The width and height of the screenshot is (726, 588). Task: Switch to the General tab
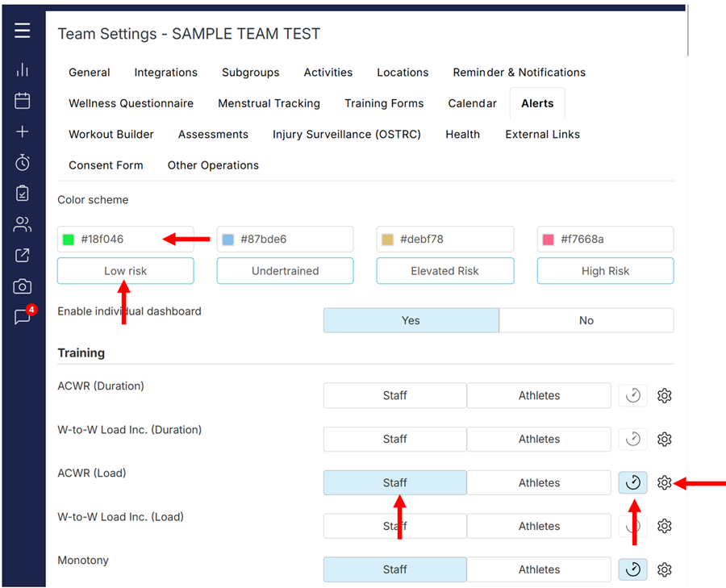point(90,73)
